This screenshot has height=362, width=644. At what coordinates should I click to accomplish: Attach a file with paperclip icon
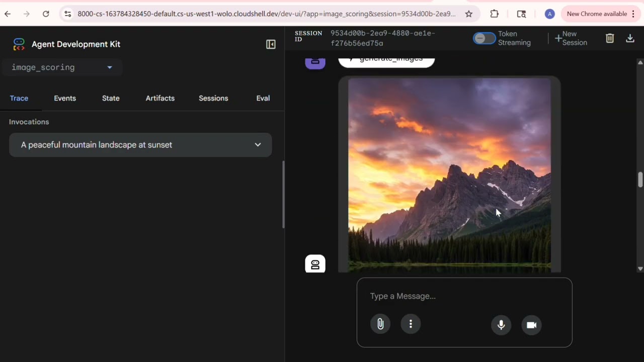click(380, 324)
